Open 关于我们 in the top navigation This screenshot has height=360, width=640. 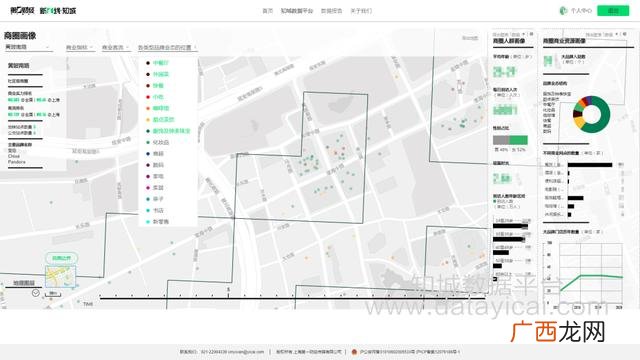[361, 11]
